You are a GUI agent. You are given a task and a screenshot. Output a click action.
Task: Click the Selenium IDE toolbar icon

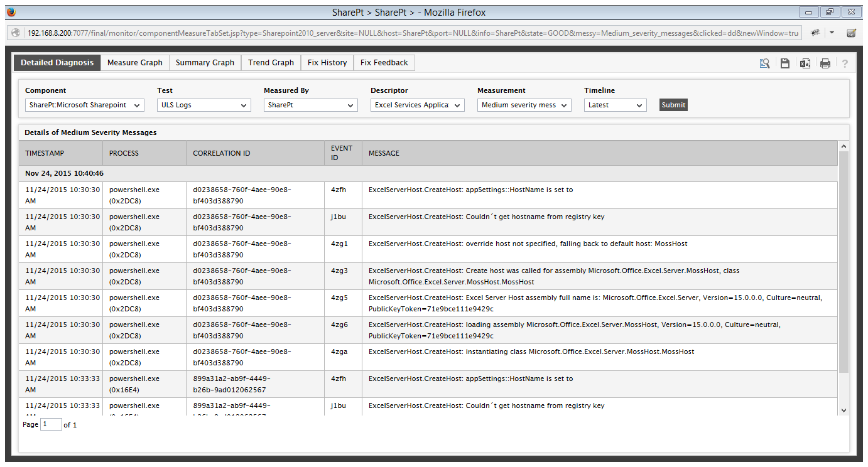852,33
